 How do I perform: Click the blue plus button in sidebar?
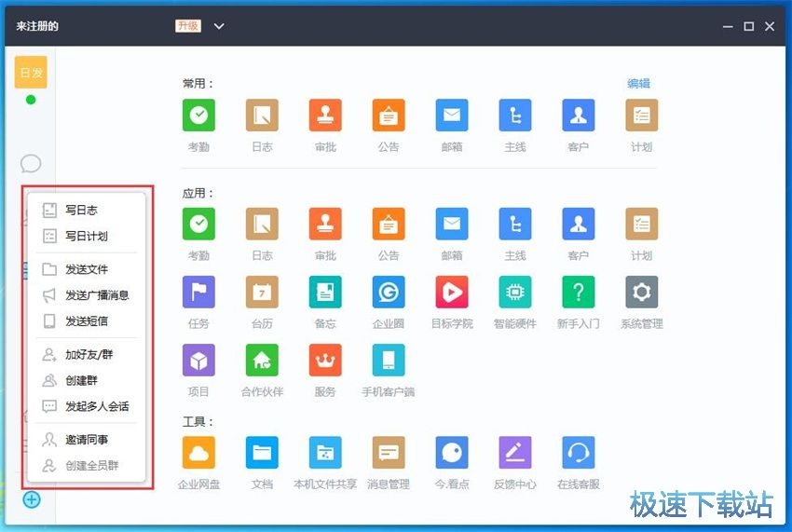coord(32,499)
